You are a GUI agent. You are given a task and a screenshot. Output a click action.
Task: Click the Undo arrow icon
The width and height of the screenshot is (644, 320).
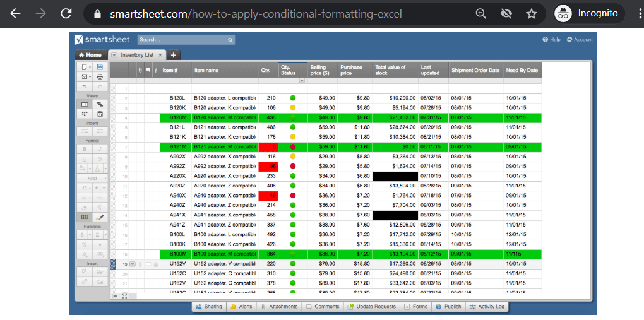tap(85, 86)
